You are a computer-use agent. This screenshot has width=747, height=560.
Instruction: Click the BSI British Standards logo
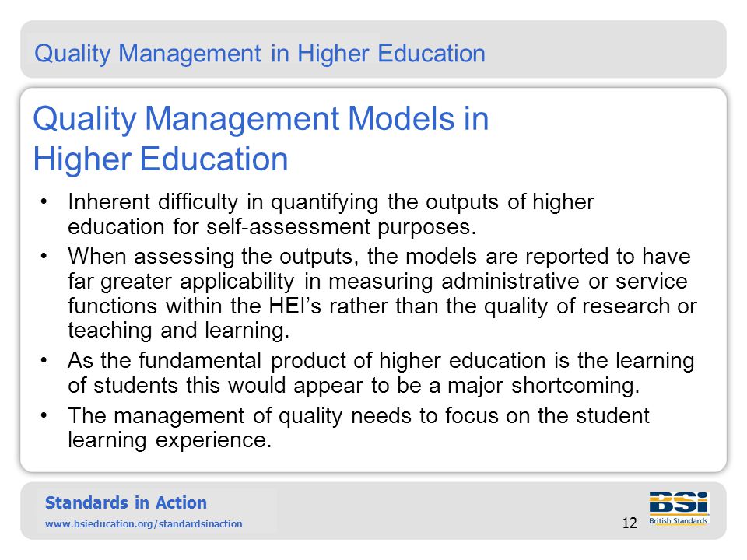679,508
